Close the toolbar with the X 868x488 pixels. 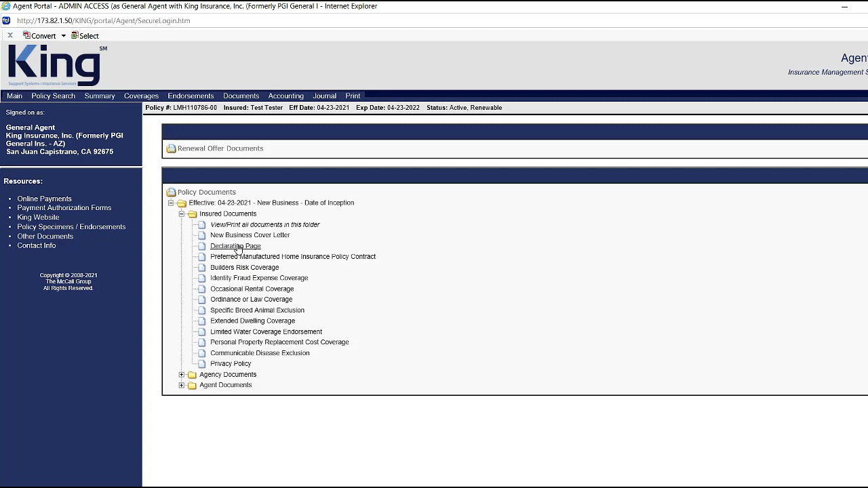click(x=9, y=35)
